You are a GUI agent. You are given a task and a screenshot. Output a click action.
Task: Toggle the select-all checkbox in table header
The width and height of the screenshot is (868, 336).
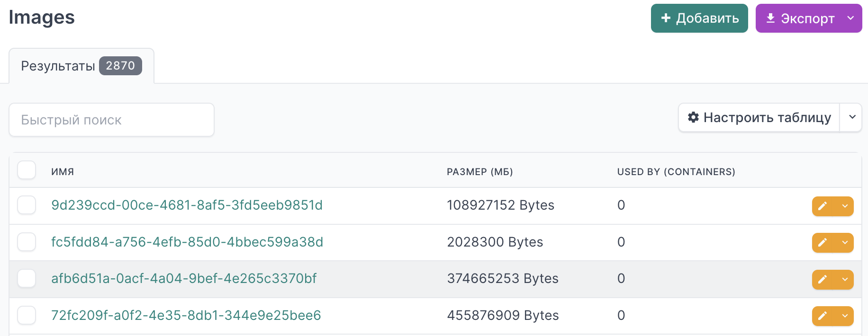tap(27, 170)
